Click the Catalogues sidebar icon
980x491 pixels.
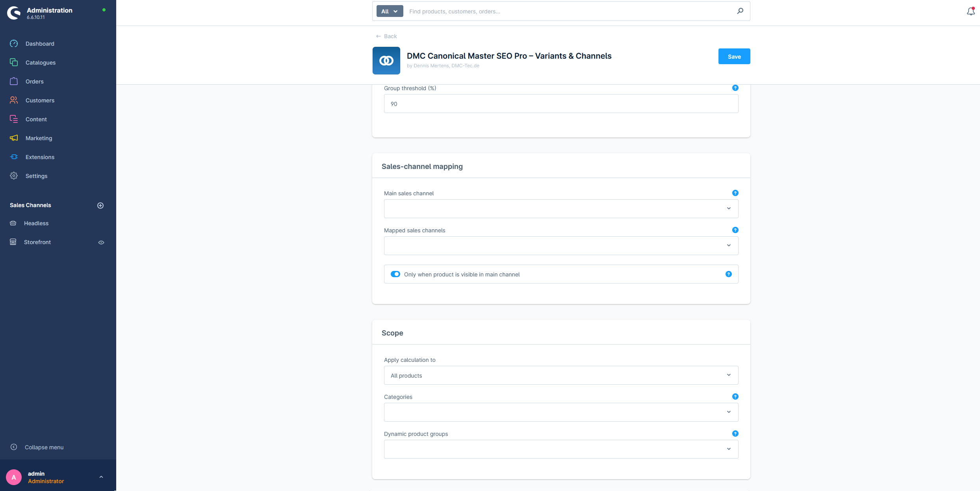point(14,62)
